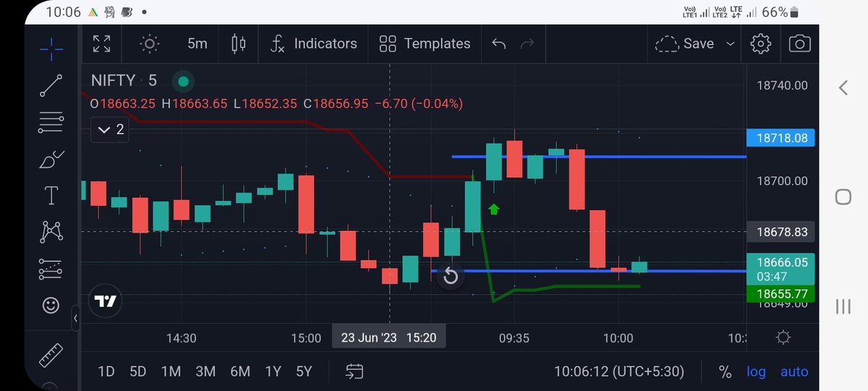The height and width of the screenshot is (391, 868).
Task: Click the reset chart view button
Action: (x=450, y=276)
